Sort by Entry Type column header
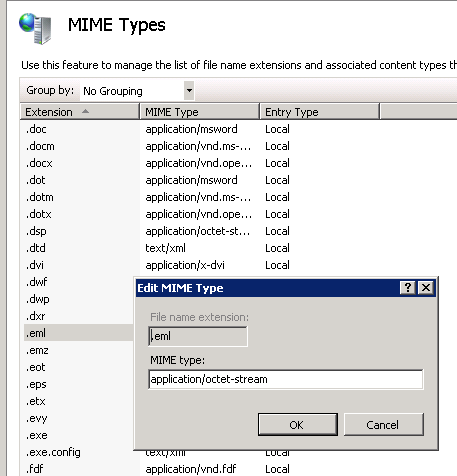 (x=319, y=112)
